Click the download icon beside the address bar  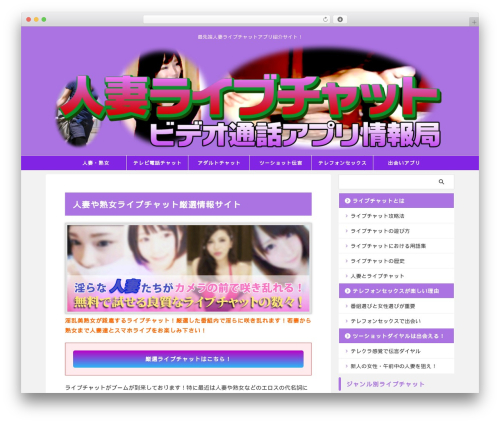click(340, 19)
